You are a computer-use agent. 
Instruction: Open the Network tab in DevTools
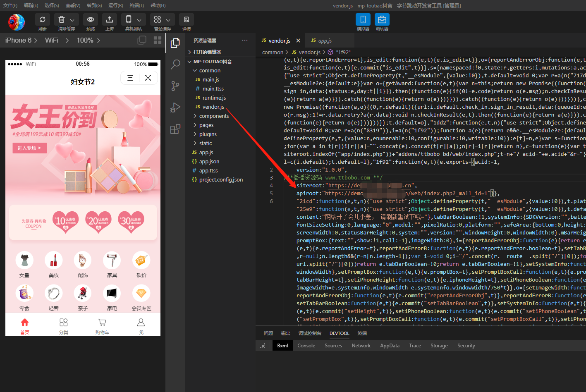[361, 346]
